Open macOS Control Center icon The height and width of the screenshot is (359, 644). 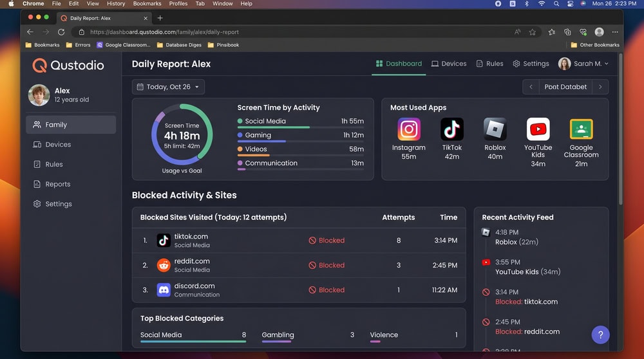570,4
